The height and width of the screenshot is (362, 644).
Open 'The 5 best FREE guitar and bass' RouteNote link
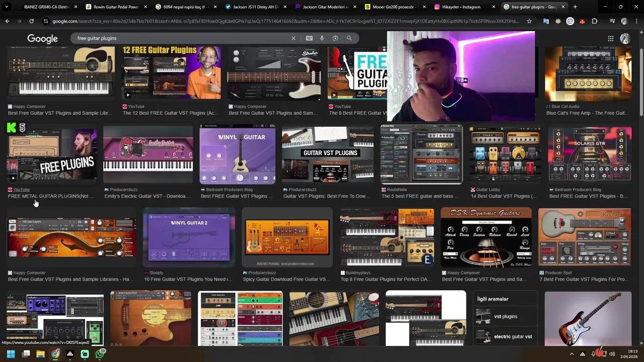420,196
